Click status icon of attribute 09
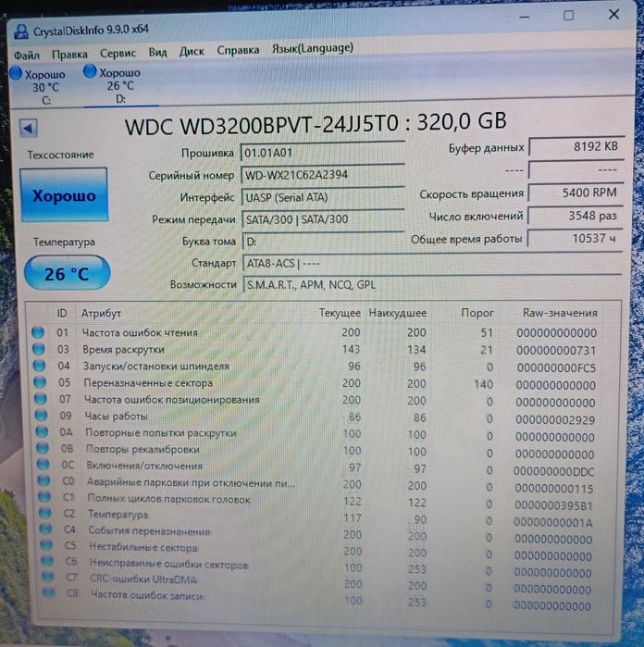This screenshot has height=647, width=644. coord(42,415)
